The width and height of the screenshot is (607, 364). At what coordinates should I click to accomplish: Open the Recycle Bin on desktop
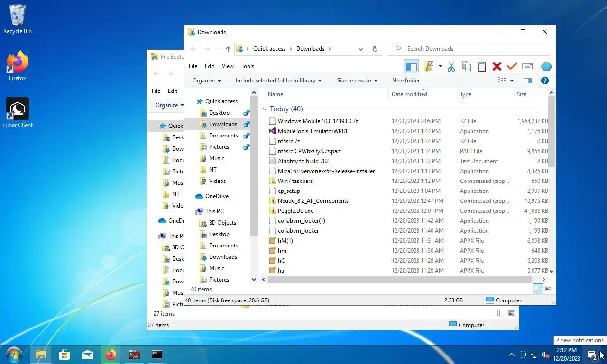pos(18,19)
